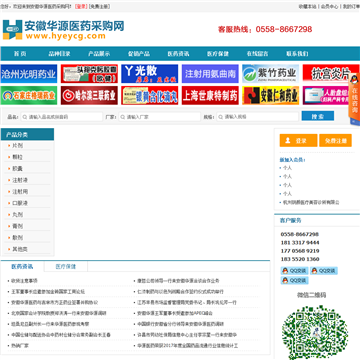Click the [登录] link in top bar
The width and height of the screenshot is (360, 360).
tap(80, 6)
